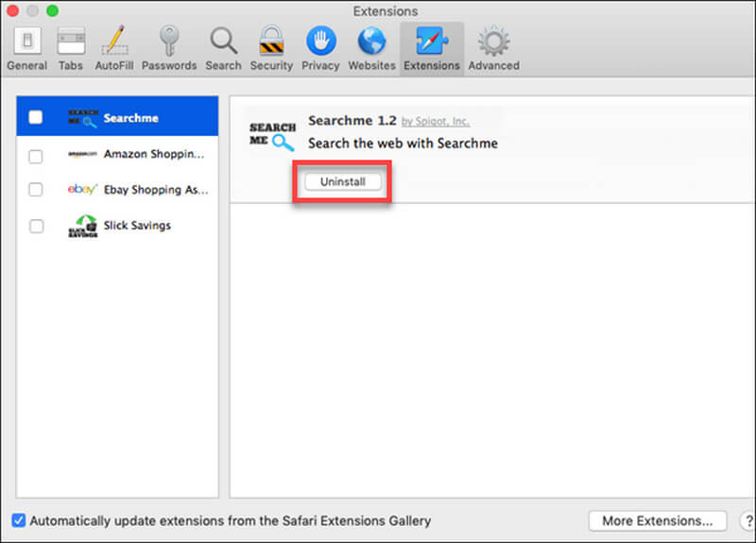
Task: Enable the Searchme extension checkbox
Action: [x=36, y=118]
